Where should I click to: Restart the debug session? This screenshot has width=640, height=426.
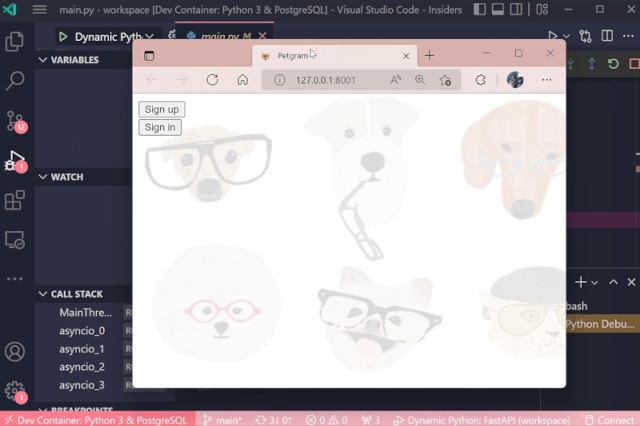click(x=613, y=64)
